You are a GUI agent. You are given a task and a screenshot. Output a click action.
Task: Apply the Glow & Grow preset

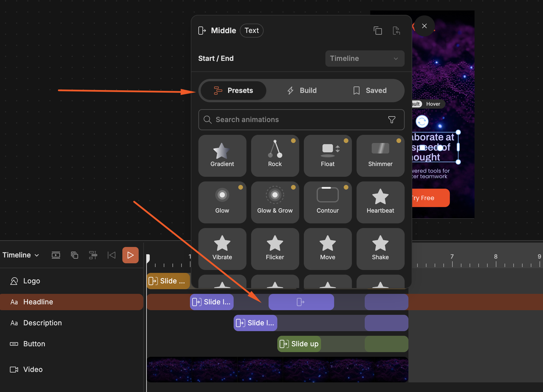275,202
